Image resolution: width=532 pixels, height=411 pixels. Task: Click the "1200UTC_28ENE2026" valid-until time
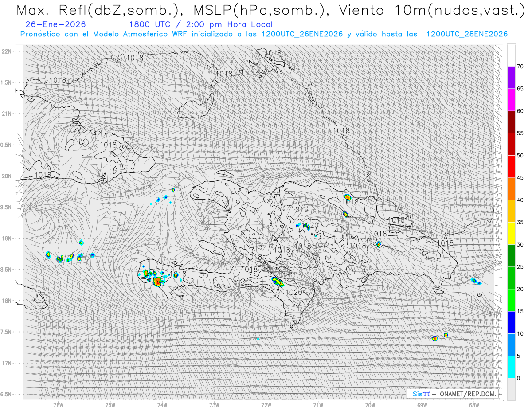coord(467,34)
